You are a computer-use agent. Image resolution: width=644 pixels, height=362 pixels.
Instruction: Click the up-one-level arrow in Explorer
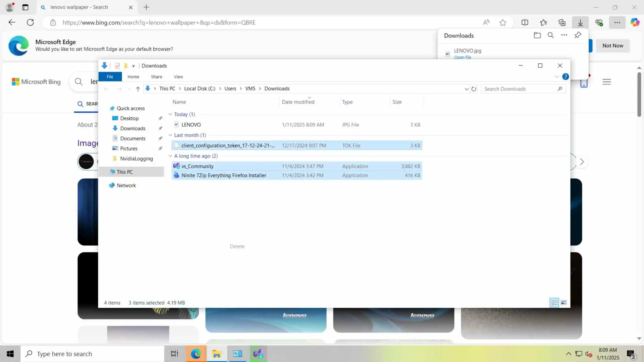pos(138,89)
